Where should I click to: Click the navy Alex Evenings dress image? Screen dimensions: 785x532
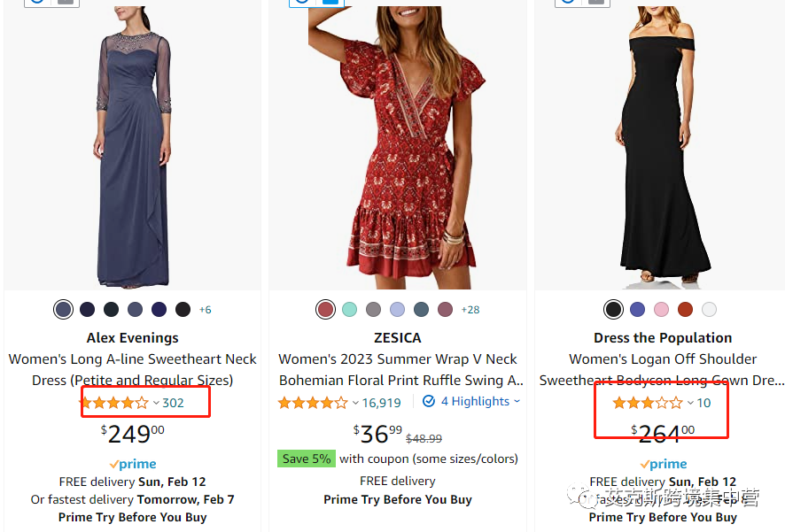tap(133, 146)
